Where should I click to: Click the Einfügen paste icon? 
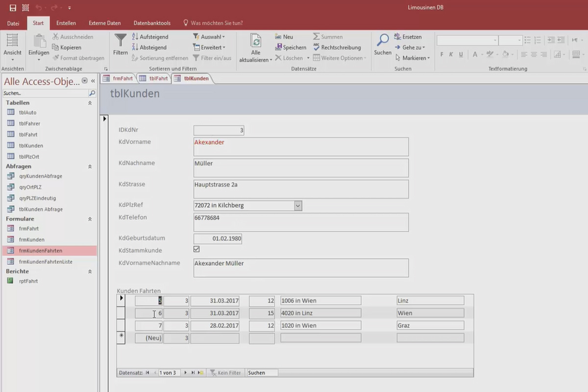click(39, 42)
